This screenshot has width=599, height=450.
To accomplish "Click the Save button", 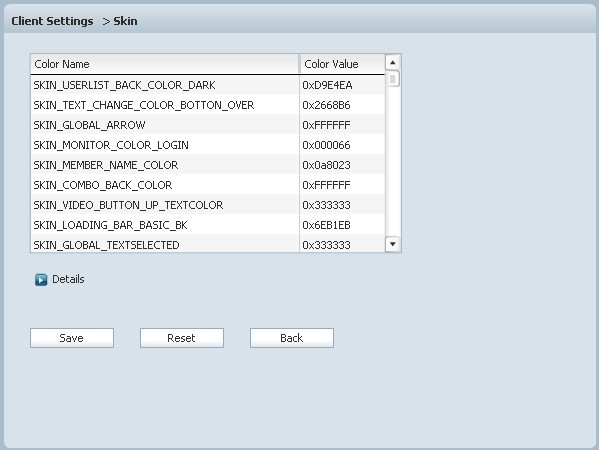I will [x=72, y=338].
